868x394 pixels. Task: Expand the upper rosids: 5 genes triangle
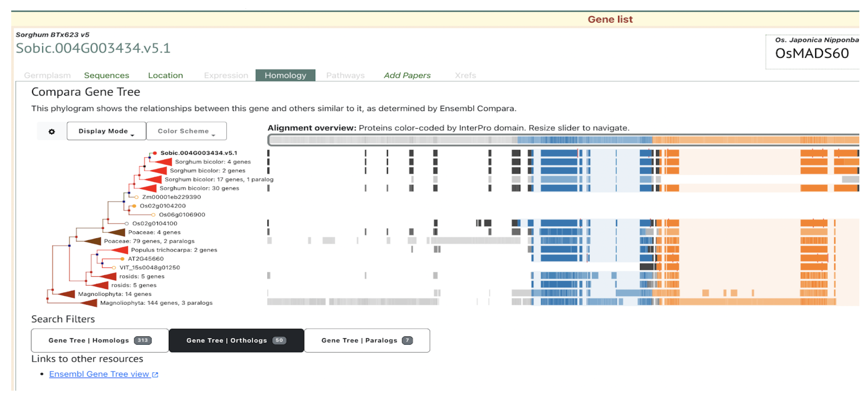[x=108, y=276]
